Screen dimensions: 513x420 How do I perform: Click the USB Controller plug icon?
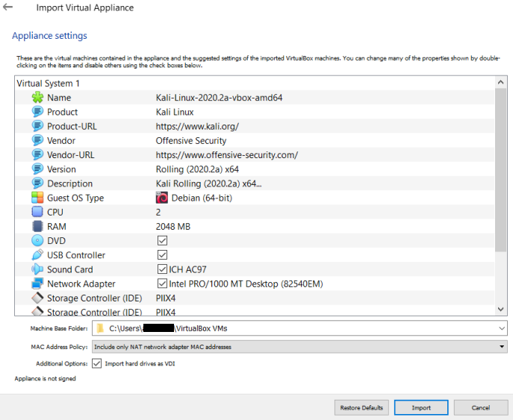[37, 255]
